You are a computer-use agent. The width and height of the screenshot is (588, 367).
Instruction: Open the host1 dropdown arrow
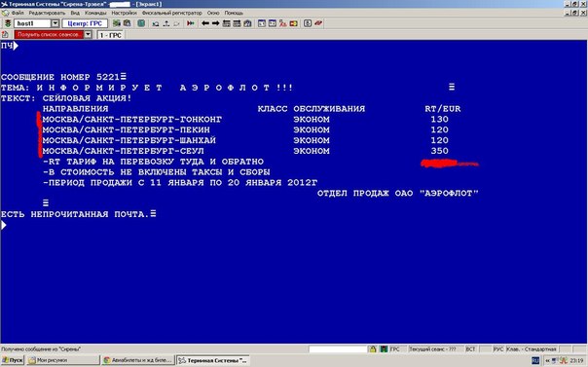tap(55, 23)
